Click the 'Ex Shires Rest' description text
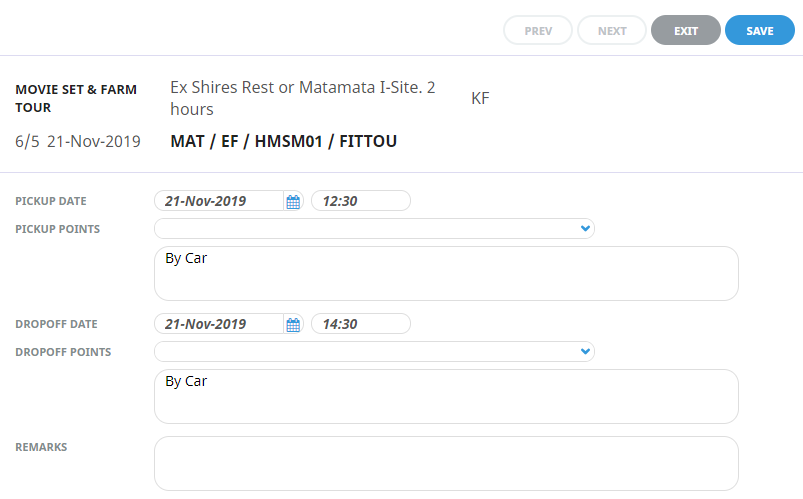Viewport: 803px width, 499px height. pos(303,98)
